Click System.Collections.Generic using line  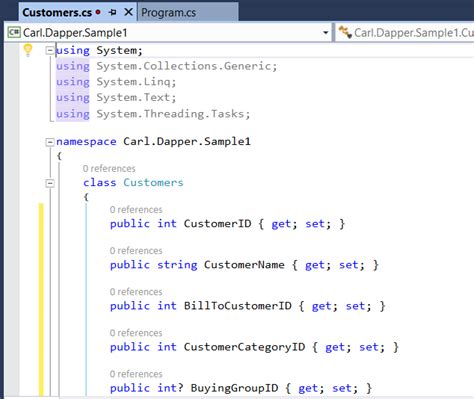point(167,66)
